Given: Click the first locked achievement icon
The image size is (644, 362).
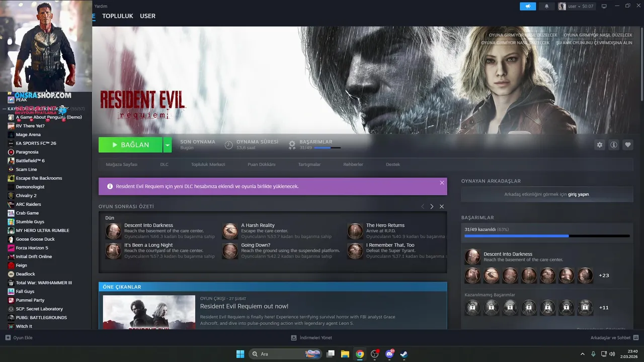Looking at the screenshot, I should point(472,307).
